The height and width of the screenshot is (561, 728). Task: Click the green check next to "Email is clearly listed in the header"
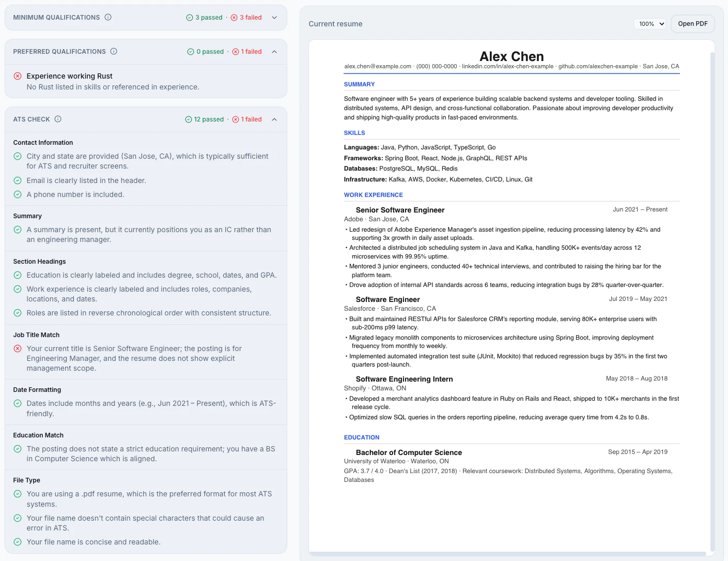(x=17, y=180)
